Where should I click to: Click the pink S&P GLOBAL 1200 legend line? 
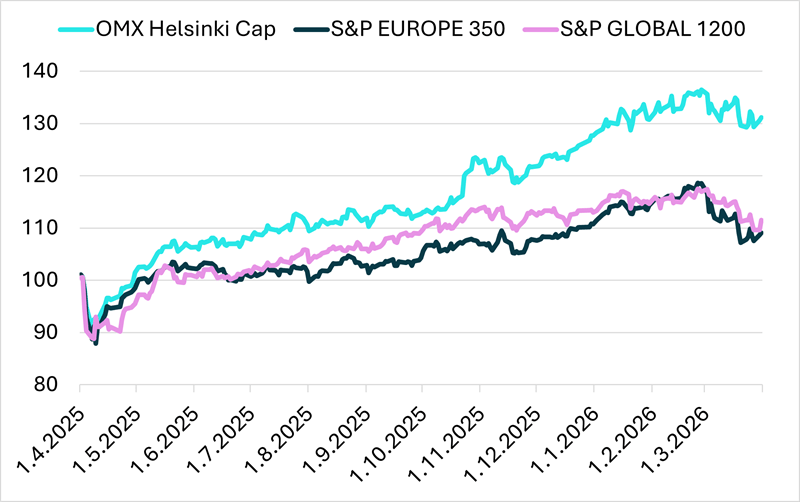(x=555, y=27)
